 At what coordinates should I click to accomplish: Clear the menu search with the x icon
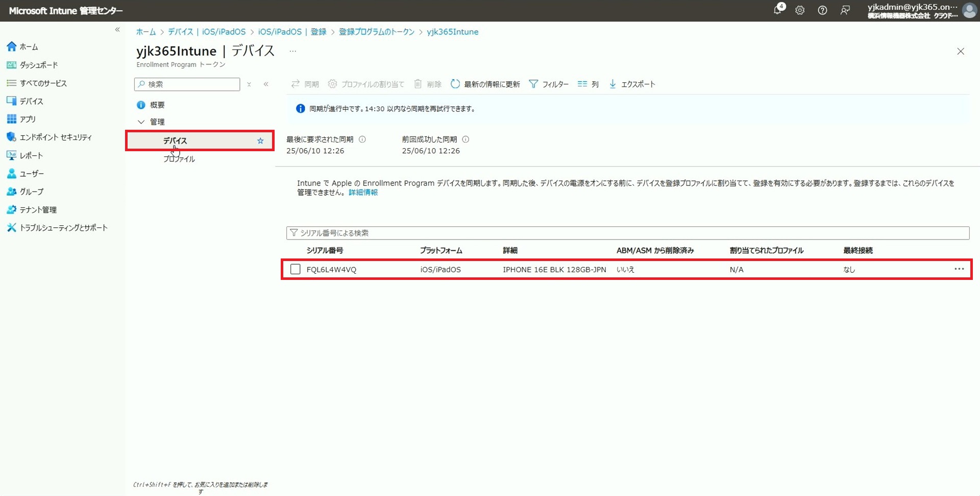(249, 84)
